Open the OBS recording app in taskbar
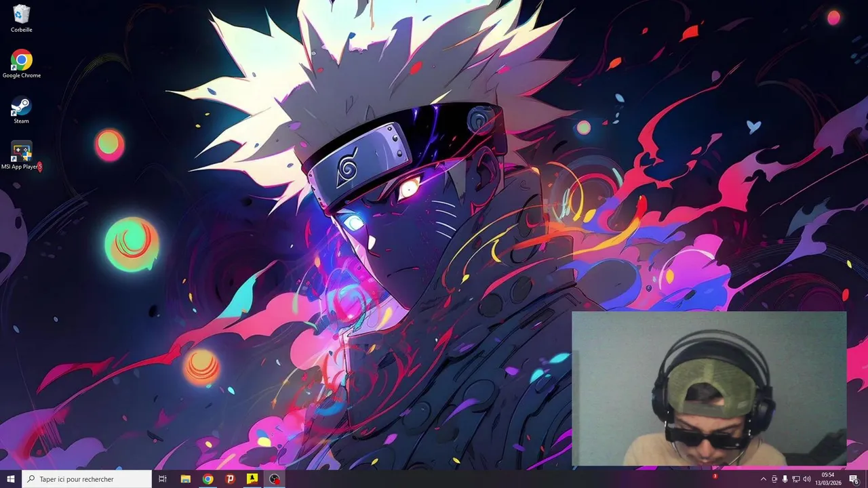The width and height of the screenshot is (868, 488). tap(275, 479)
